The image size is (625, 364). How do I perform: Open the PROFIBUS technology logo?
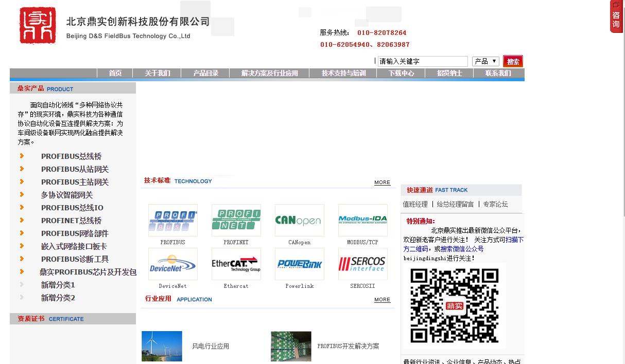click(172, 220)
